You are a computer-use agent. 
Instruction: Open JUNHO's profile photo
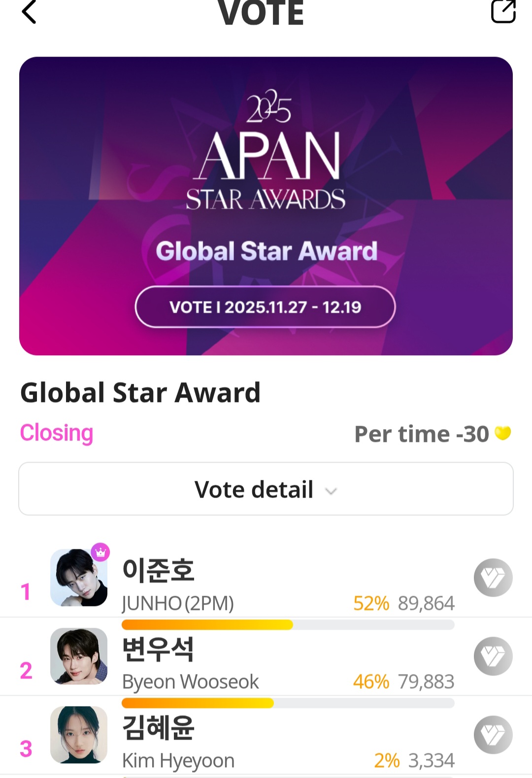[x=79, y=577]
